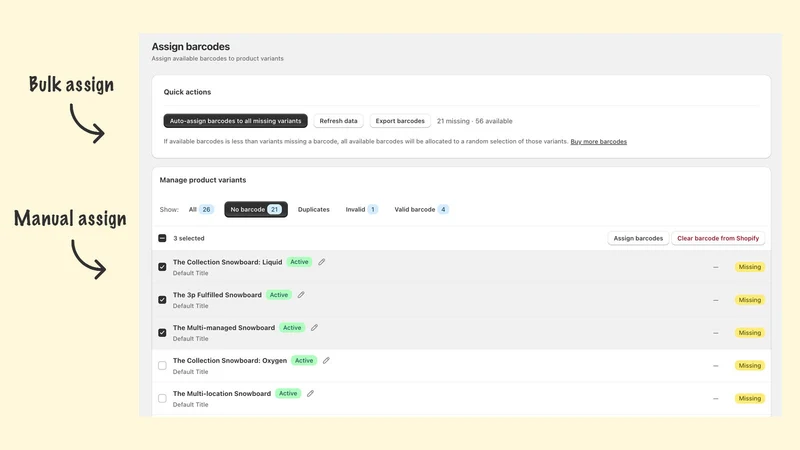The width and height of the screenshot is (800, 450).
Task: Click Missing badge for Multi-location Snowboard
Action: 749,398
